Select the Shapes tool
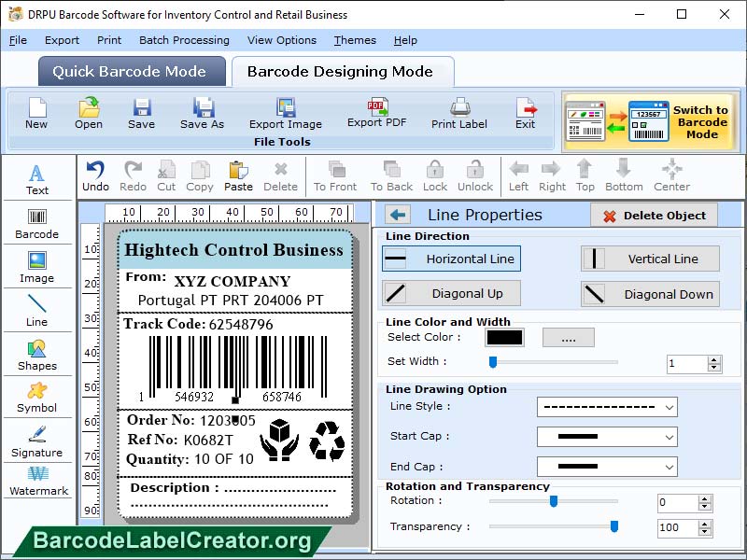 37,357
